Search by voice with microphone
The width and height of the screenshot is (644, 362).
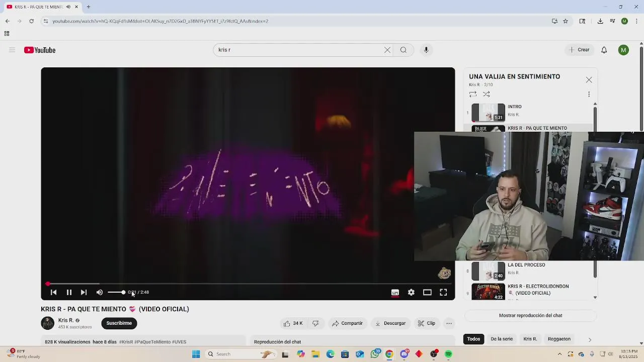click(x=426, y=50)
